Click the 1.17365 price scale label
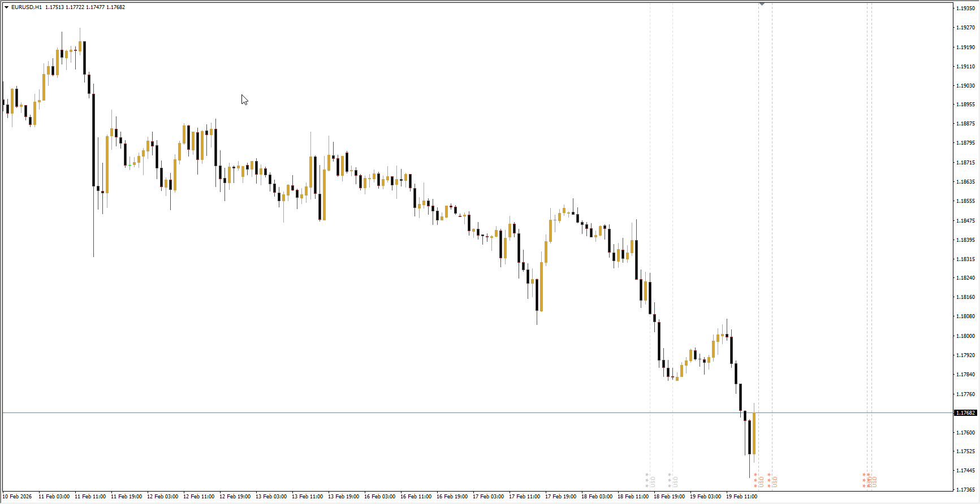Viewport: 980px width, 504px height. click(x=965, y=490)
